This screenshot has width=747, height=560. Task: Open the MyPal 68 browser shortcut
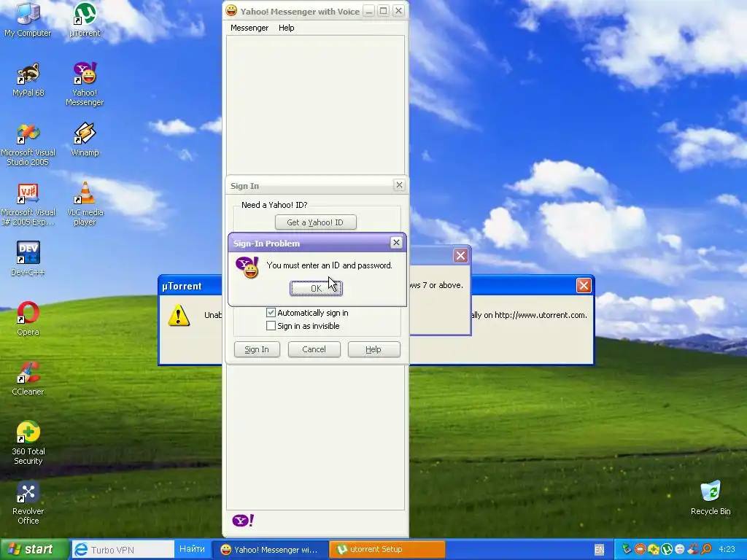tap(28, 79)
